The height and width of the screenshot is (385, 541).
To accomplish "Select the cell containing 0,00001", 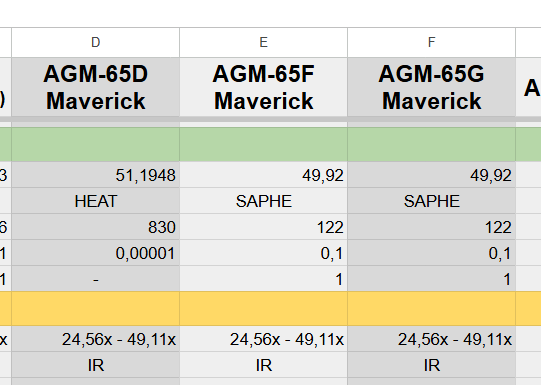I will point(96,253).
